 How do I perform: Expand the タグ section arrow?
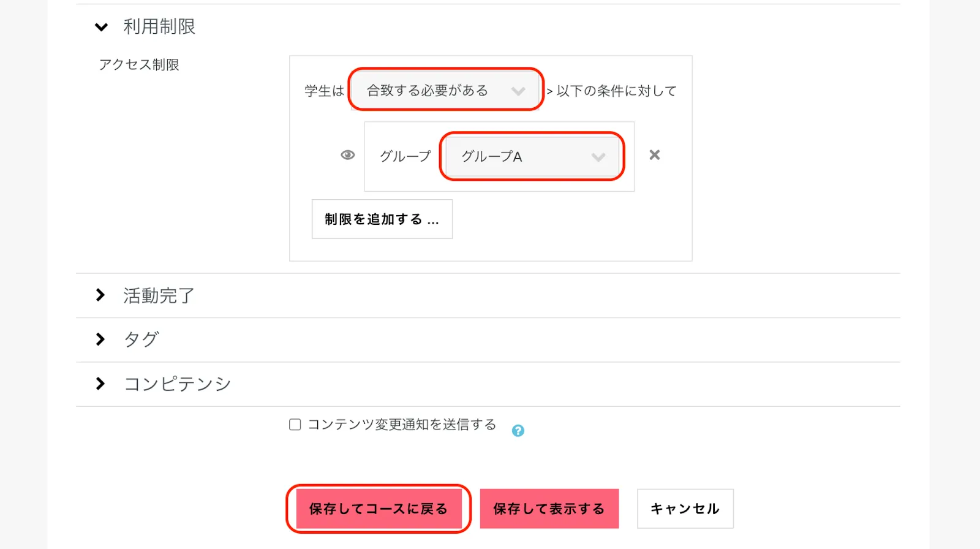point(100,339)
